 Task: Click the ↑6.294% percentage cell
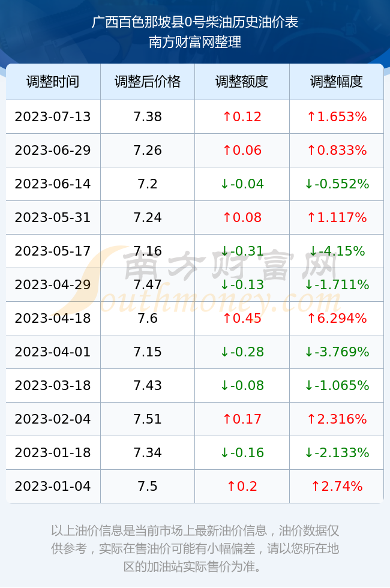click(337, 318)
